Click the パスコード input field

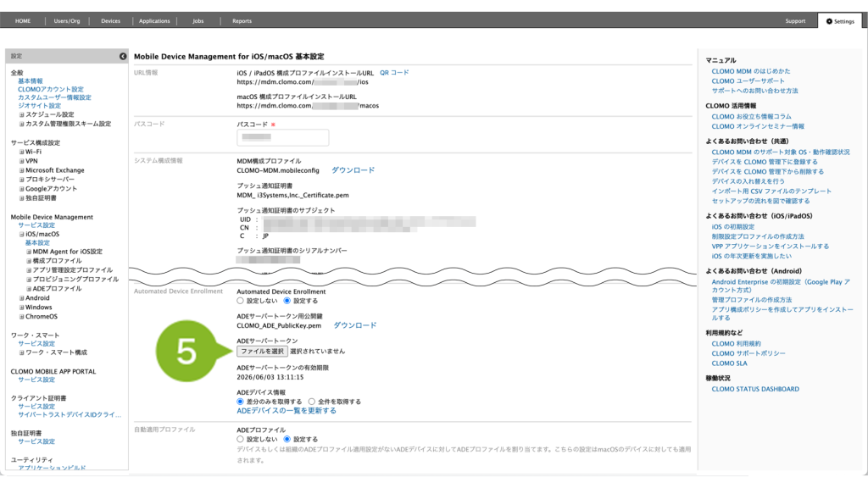click(x=282, y=137)
